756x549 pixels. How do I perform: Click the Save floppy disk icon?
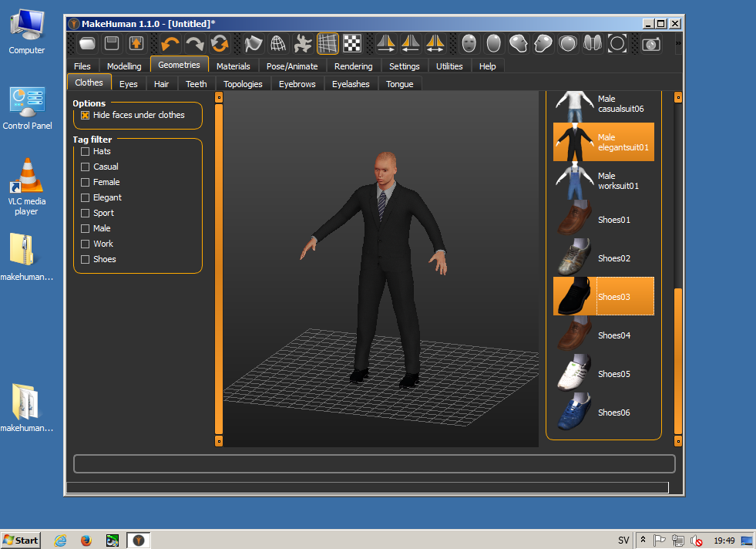pos(112,43)
